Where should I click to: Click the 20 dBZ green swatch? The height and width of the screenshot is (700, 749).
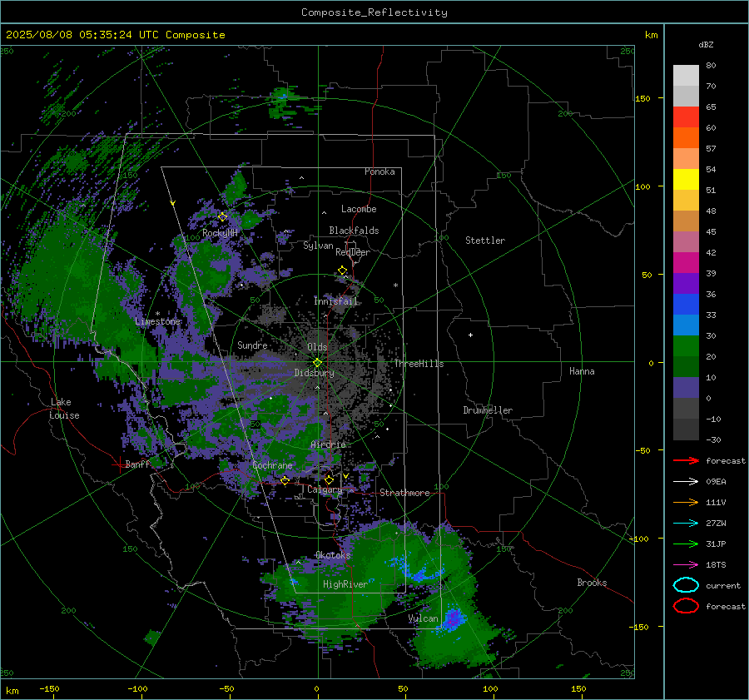click(686, 345)
